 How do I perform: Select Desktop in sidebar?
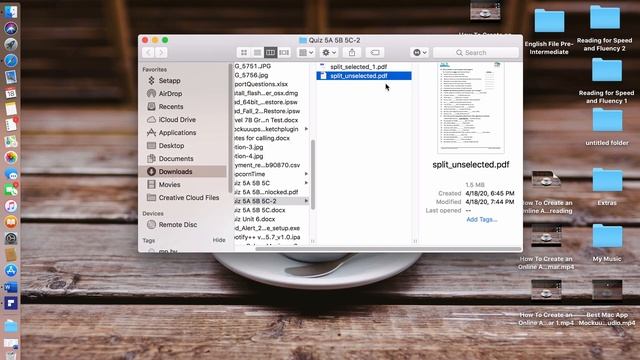tap(171, 146)
